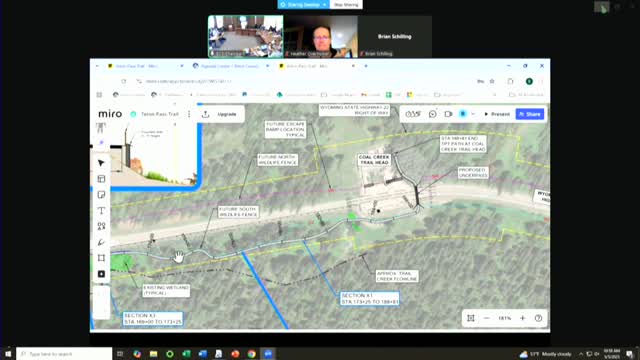Click the Existing Wetland (Typical) label
This screenshot has width=640, height=360.
click(x=166, y=290)
